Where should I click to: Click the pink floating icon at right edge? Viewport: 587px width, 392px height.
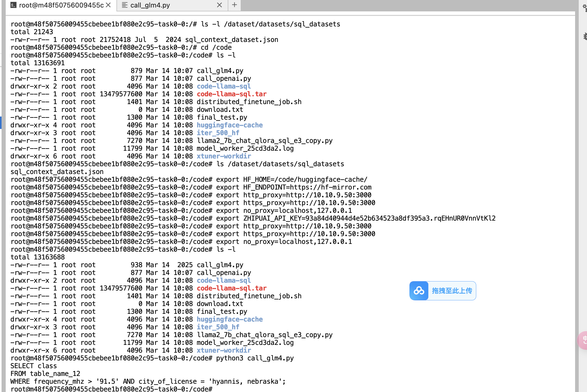tap(583, 340)
